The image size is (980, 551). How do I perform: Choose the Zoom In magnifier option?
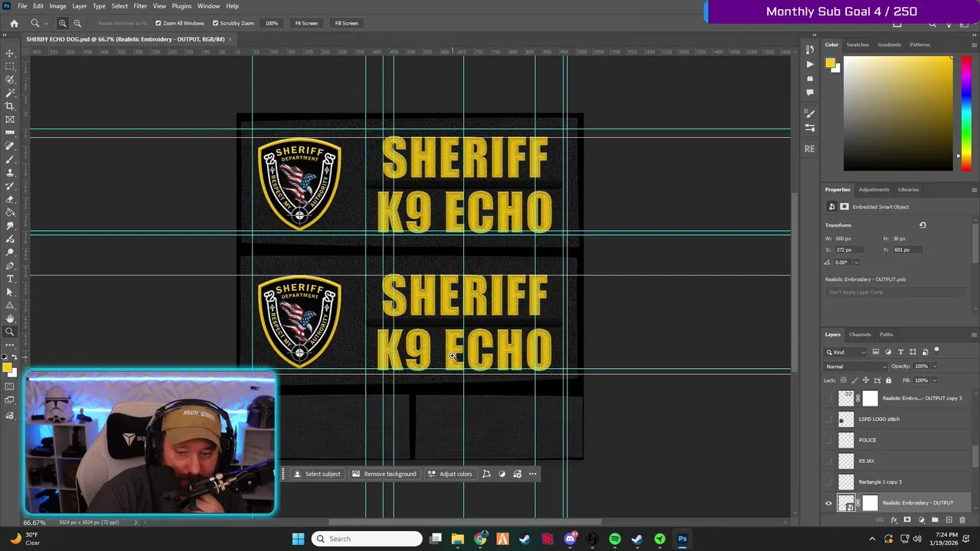[x=63, y=23]
